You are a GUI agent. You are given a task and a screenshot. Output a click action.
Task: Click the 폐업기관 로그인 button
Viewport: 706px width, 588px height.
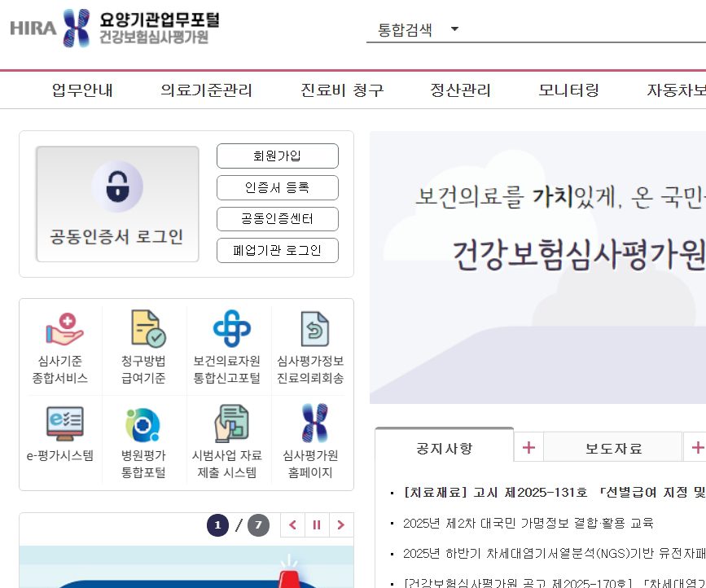[278, 250]
